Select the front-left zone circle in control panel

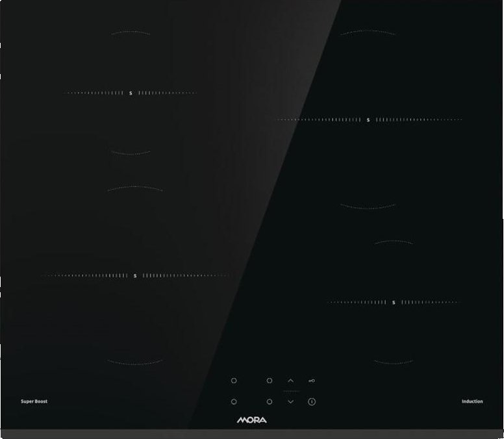coord(234,402)
